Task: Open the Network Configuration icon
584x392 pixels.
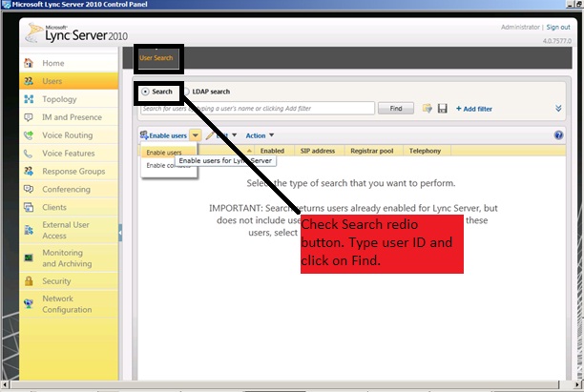Action: tap(29, 303)
